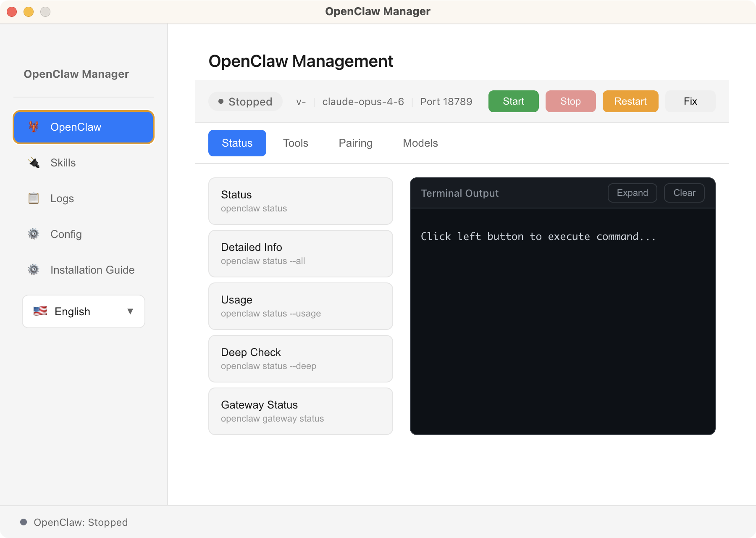Open Skills via the plug icon
756x538 pixels.
pyautogui.click(x=34, y=163)
